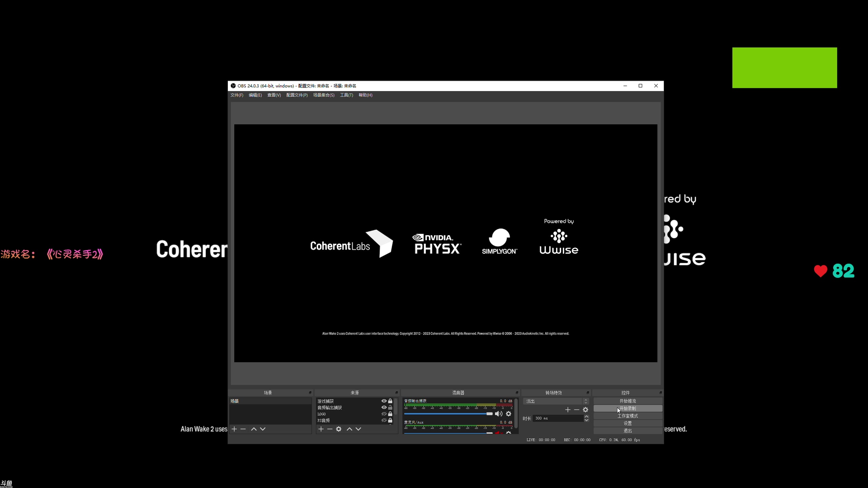Open the 帮助(H) menu
This screenshot has height=488, width=868.
tap(366, 95)
